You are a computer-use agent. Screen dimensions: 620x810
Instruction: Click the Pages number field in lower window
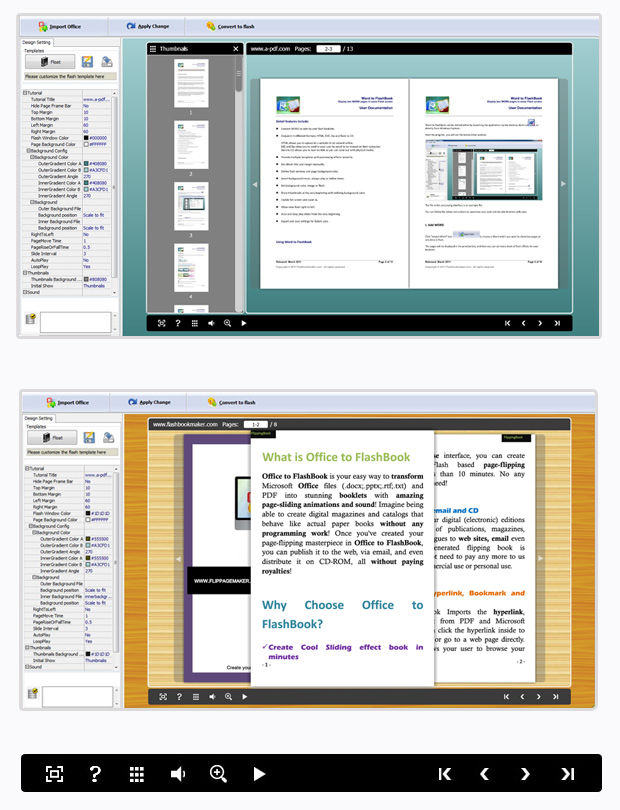pyautogui.click(x=256, y=424)
